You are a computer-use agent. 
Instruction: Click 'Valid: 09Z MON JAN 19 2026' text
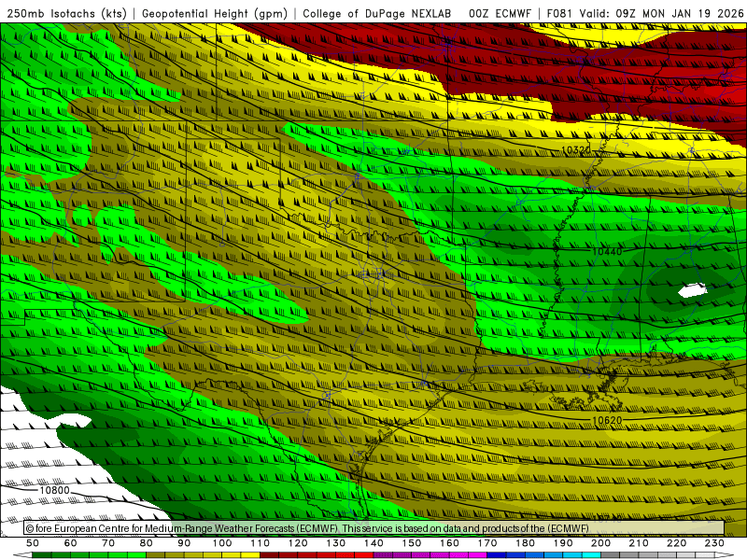tap(661, 13)
